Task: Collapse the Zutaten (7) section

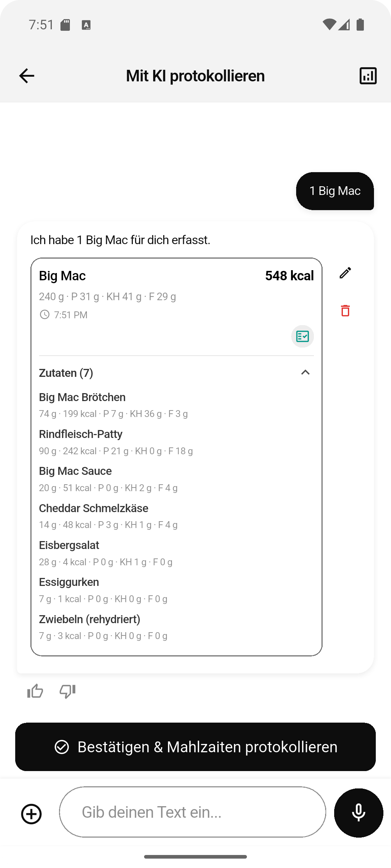Action: (x=305, y=372)
